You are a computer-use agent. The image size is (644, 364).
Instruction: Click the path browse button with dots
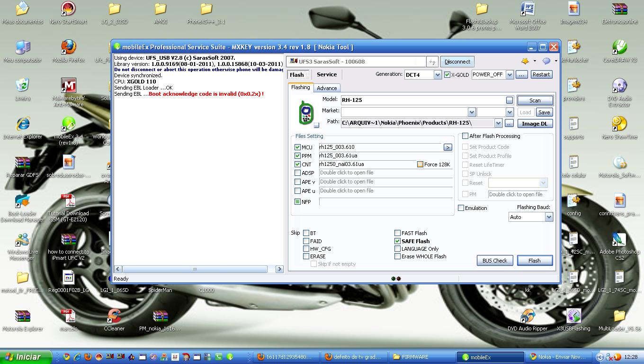pyautogui.click(x=509, y=123)
